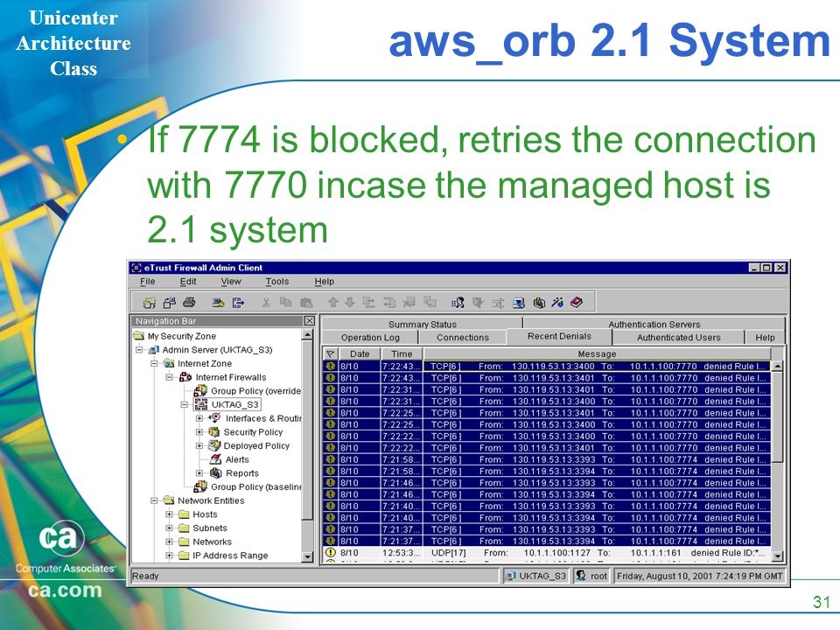This screenshot has width=840, height=630.
Task: Collapse the Admin Server (UKTAG_S3) node
Action: (x=139, y=350)
